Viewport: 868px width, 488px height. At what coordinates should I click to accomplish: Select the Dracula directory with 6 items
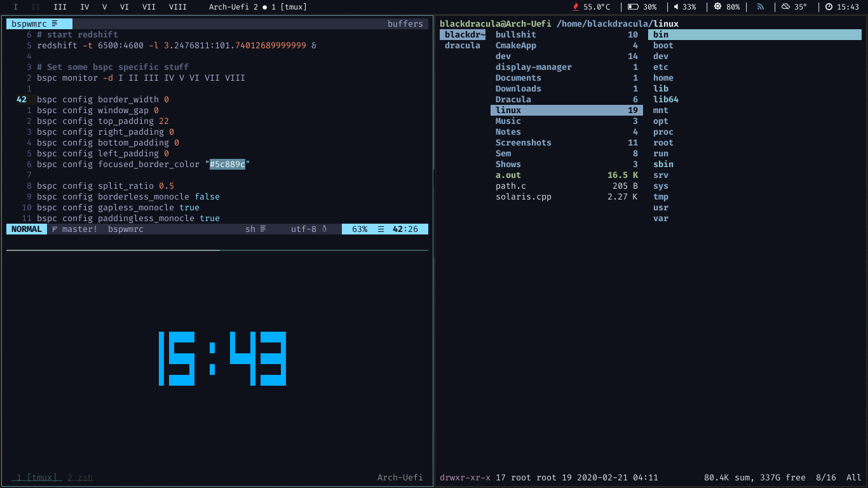[567, 99]
